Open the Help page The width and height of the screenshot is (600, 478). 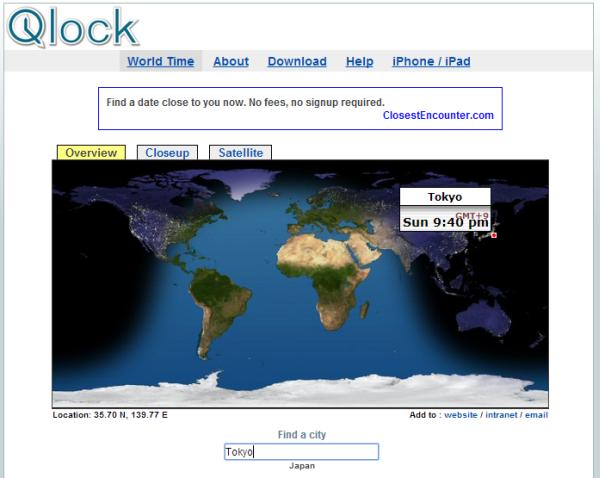pyautogui.click(x=360, y=61)
